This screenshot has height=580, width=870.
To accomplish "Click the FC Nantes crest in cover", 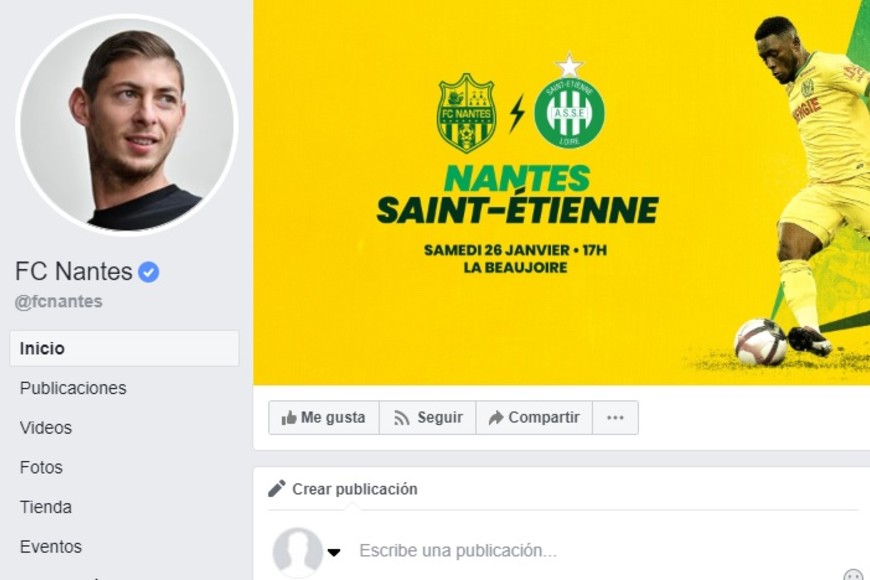I will 466,112.
